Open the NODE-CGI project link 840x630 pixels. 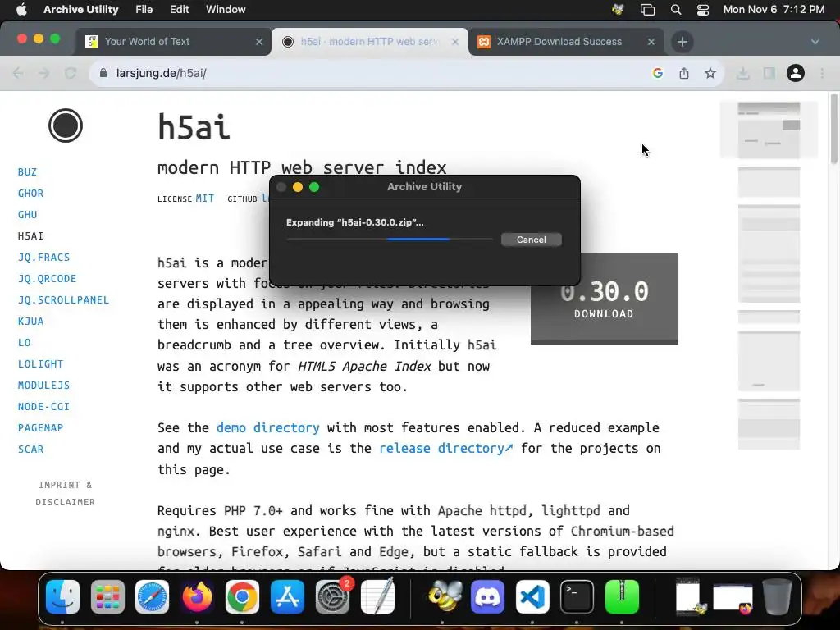44,407
